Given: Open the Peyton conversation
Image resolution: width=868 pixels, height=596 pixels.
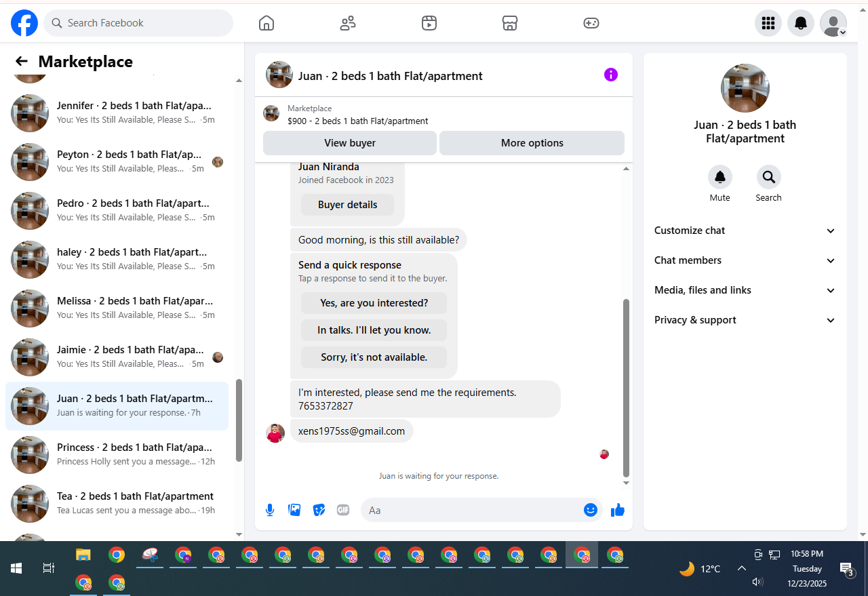Looking at the screenshot, I should 117,161.
